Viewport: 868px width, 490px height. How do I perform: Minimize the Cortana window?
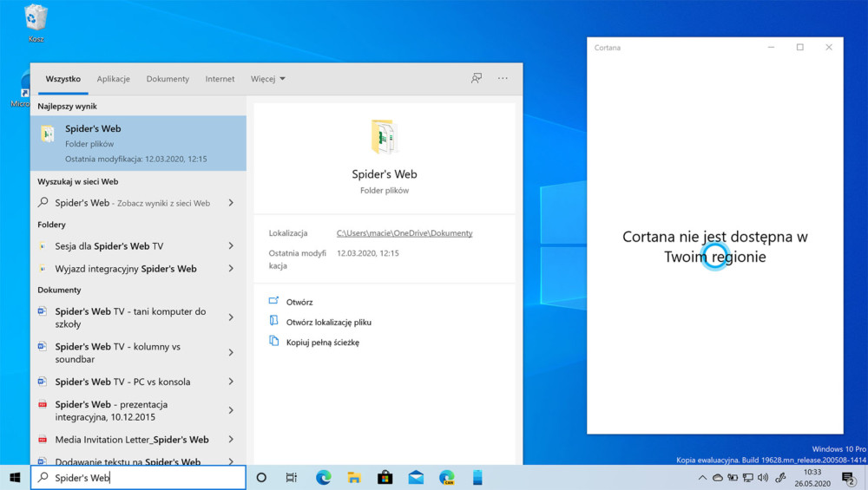(771, 48)
